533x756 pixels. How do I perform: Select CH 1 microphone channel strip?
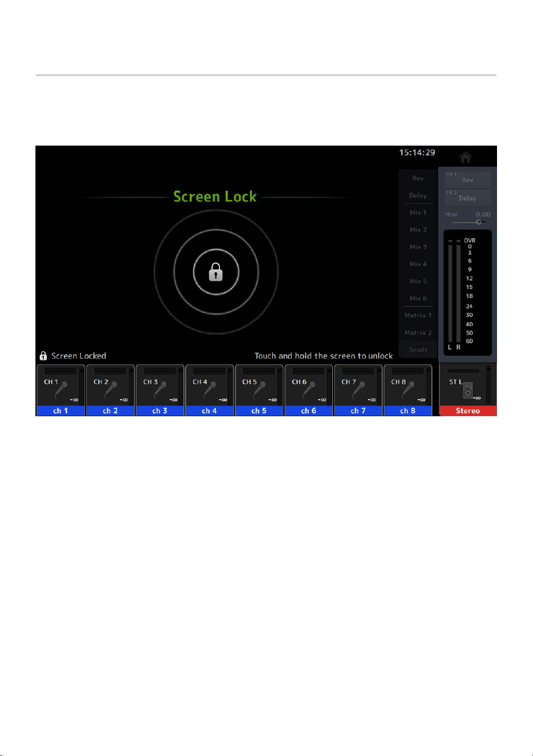(x=61, y=385)
